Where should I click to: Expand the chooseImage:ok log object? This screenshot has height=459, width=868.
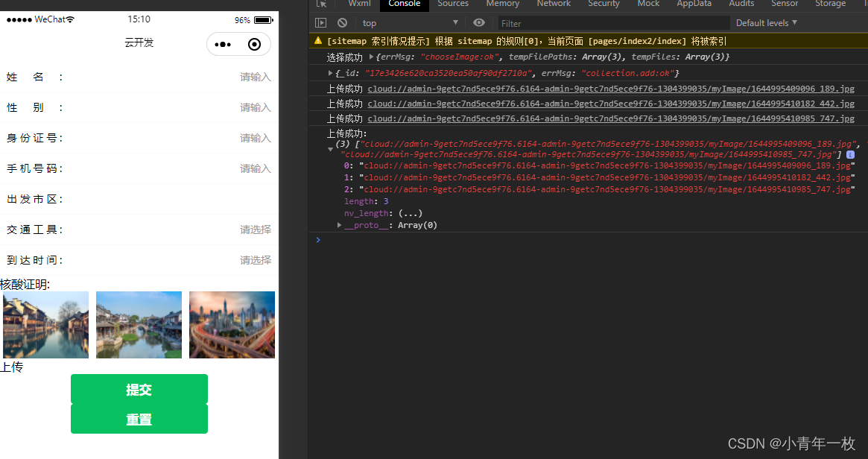371,57
